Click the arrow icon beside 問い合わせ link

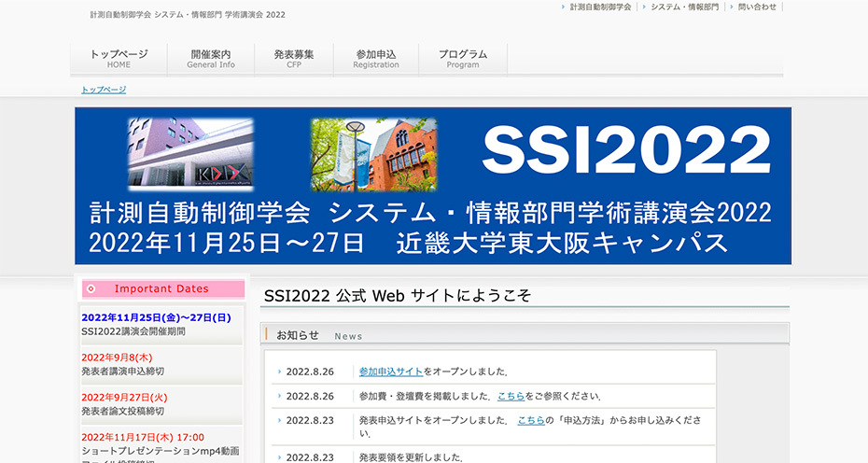pyautogui.click(x=732, y=7)
